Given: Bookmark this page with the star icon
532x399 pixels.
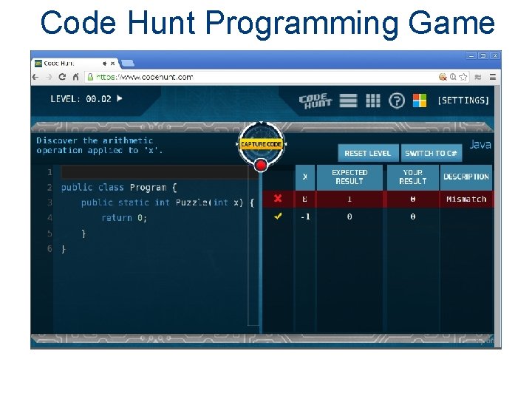Looking at the screenshot, I should 463,77.
